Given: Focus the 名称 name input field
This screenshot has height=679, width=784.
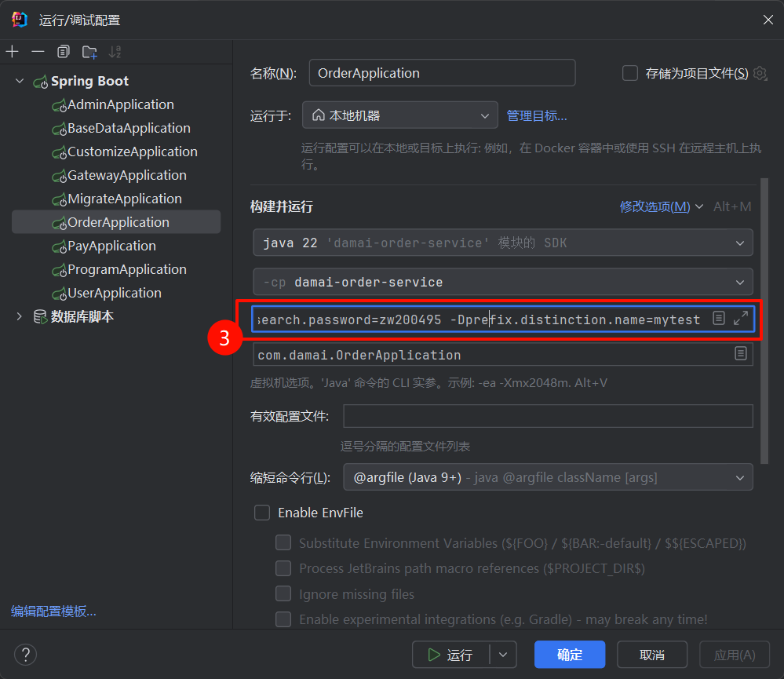Looking at the screenshot, I should [442, 73].
